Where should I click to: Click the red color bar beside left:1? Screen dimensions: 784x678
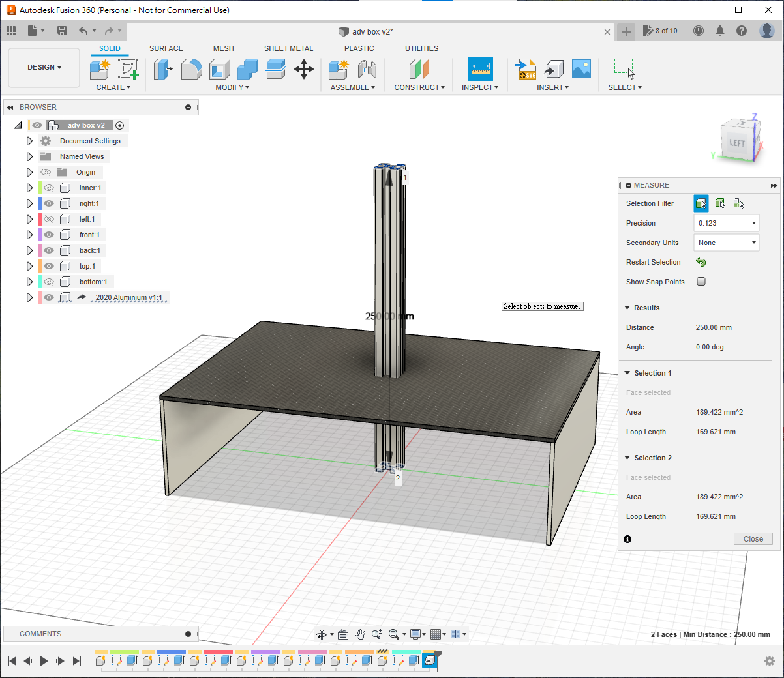tap(40, 219)
